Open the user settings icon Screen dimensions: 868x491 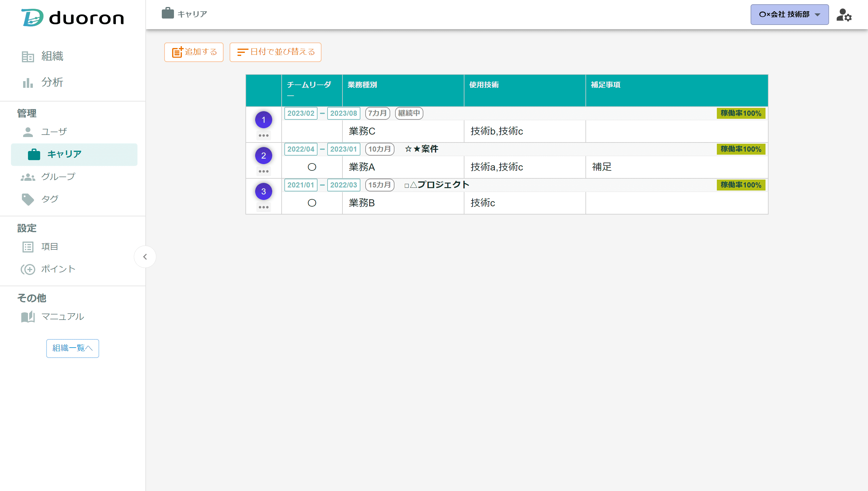pyautogui.click(x=844, y=15)
